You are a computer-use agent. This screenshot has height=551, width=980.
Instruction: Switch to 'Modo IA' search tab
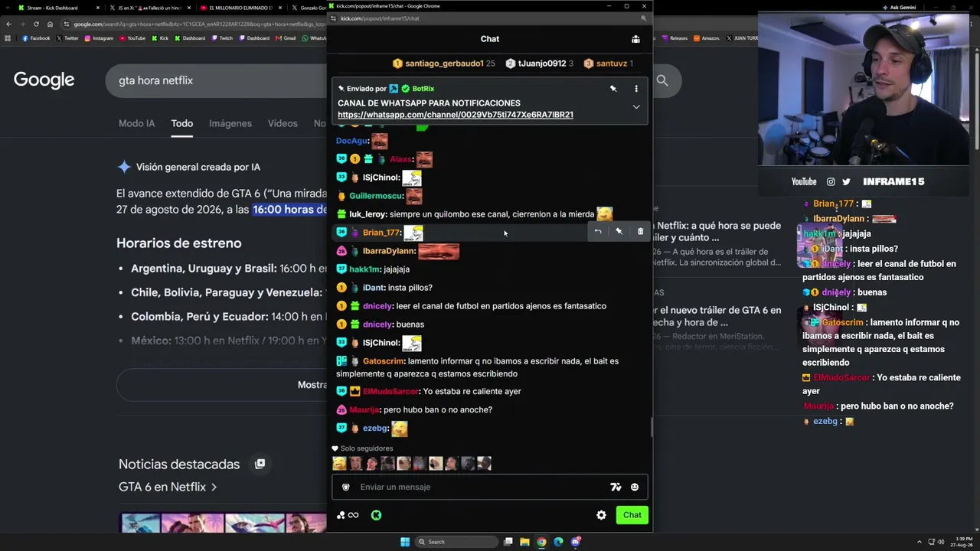tap(136, 123)
